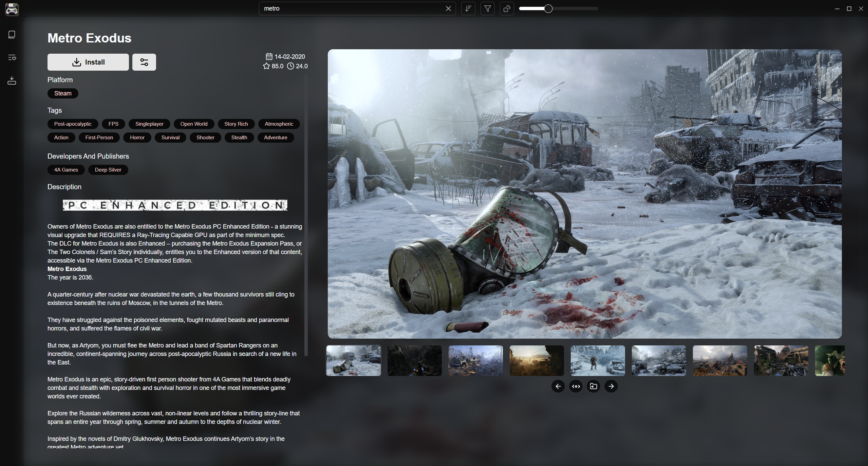Click the game settings icon next to Install
The image size is (868, 466).
pyautogui.click(x=144, y=62)
